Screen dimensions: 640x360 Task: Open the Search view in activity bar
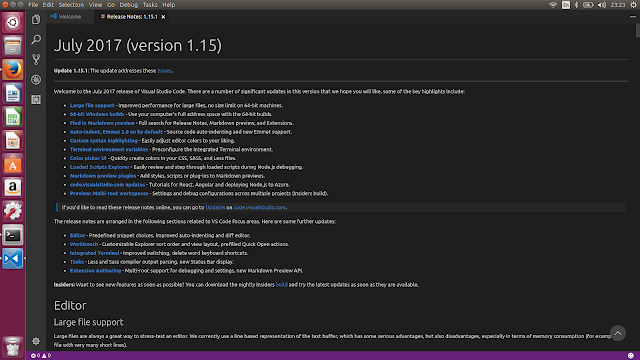pos(36,39)
